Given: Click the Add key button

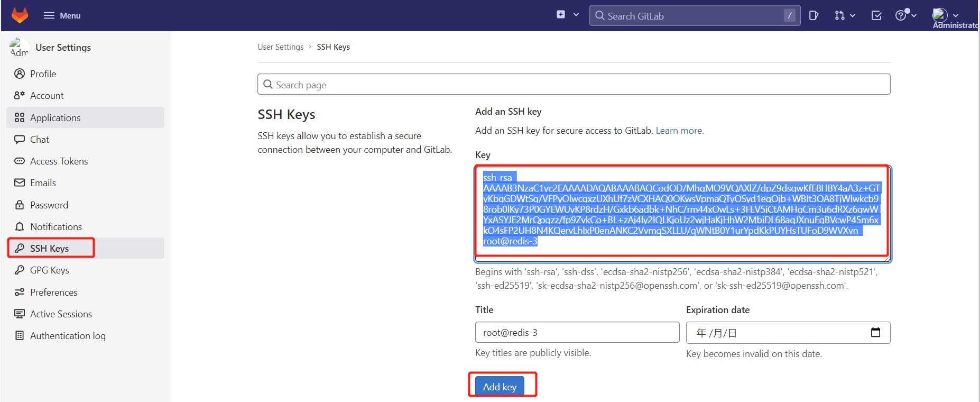Looking at the screenshot, I should [500, 387].
